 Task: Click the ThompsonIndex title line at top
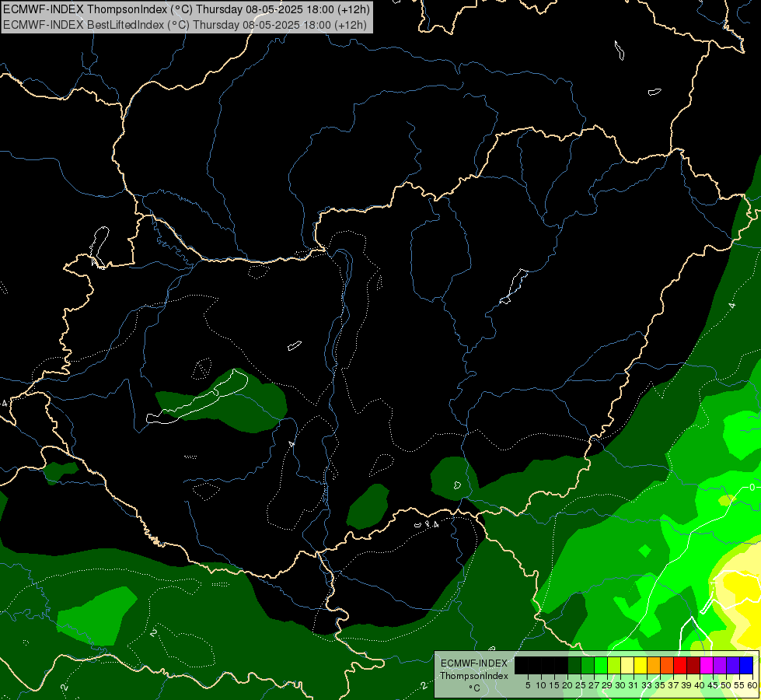click(187, 9)
